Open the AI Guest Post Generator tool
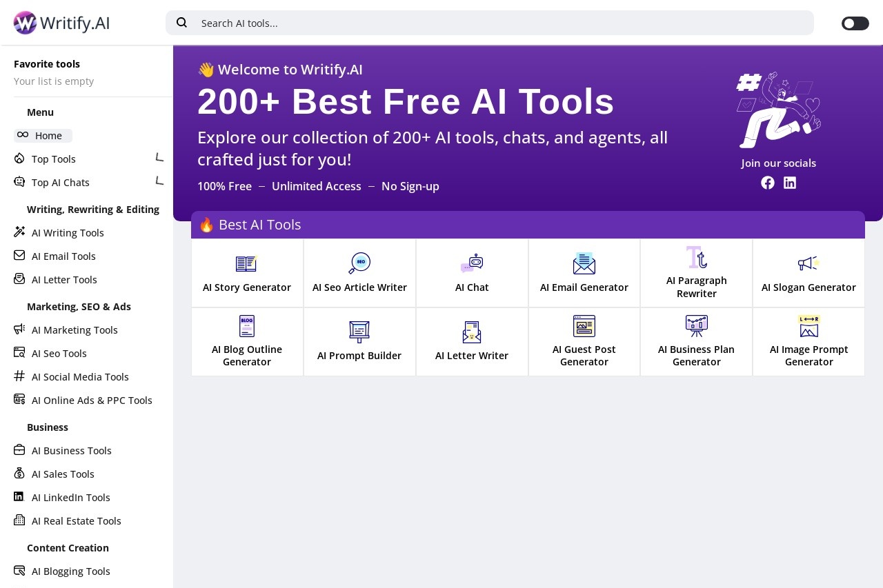The height and width of the screenshot is (588, 883). coord(584,342)
